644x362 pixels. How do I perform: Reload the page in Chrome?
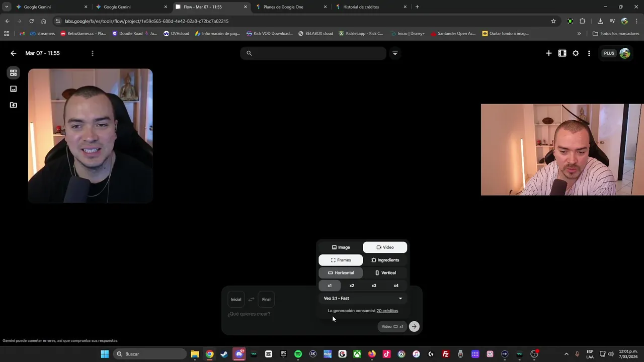coord(31,21)
